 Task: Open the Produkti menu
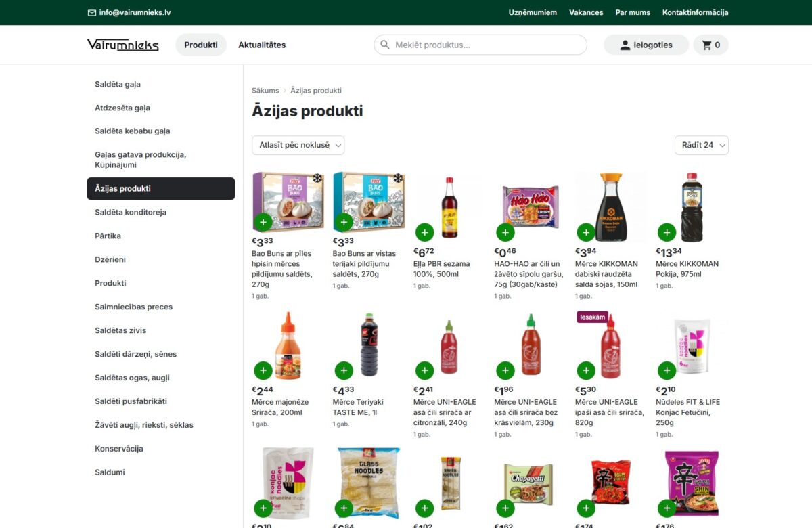point(200,44)
